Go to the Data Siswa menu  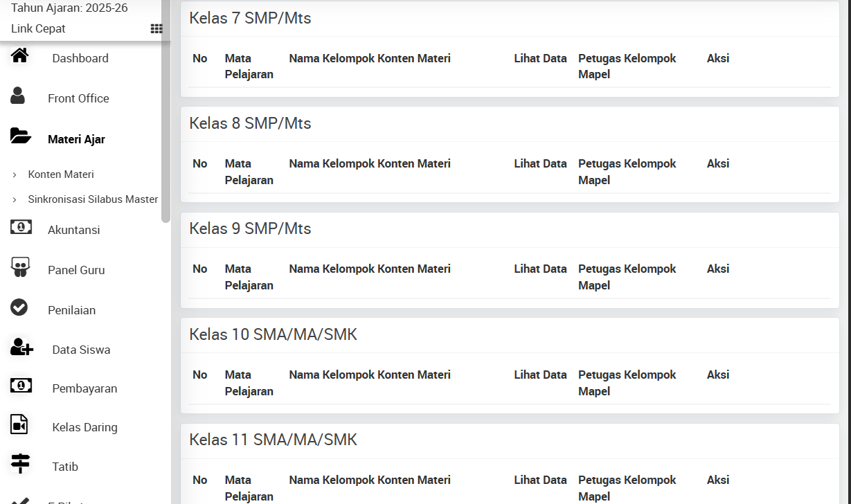tap(81, 350)
